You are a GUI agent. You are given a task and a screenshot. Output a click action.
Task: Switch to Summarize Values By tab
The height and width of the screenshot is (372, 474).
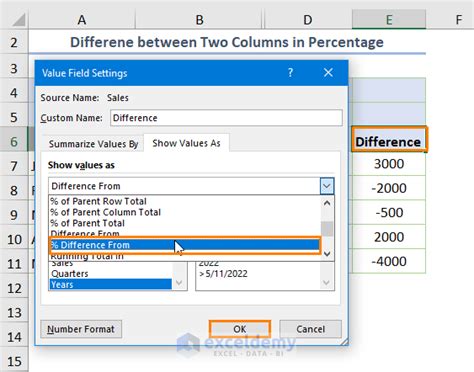pos(93,144)
